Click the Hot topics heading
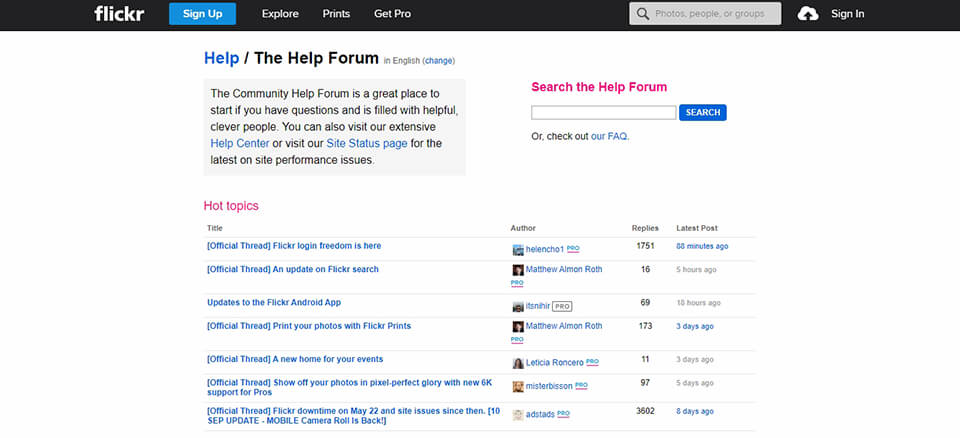Viewport: 960px width, 438px height. pyautogui.click(x=231, y=206)
